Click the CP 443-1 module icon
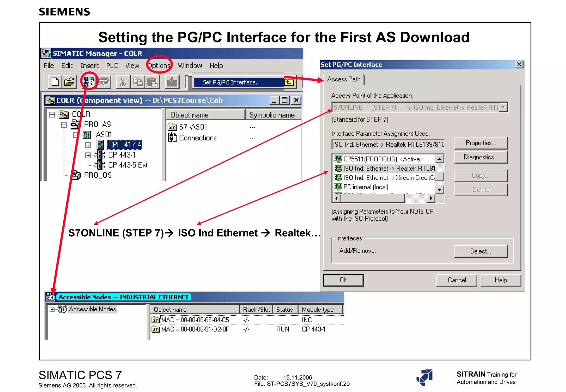Screen dimensions: 566x392 click(x=100, y=155)
